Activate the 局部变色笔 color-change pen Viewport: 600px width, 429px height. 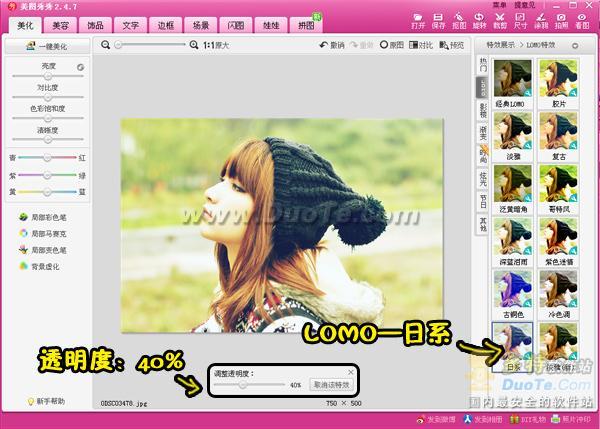click(x=42, y=250)
